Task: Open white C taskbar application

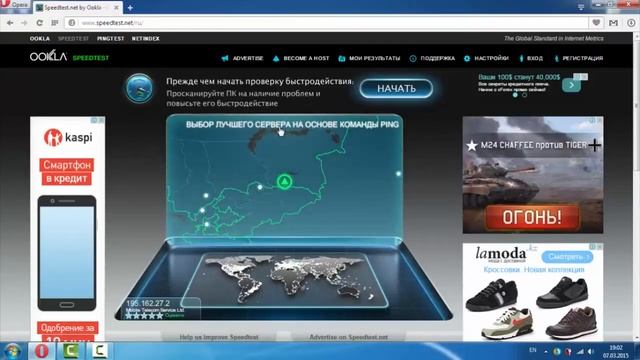Action: pyautogui.click(x=99, y=351)
